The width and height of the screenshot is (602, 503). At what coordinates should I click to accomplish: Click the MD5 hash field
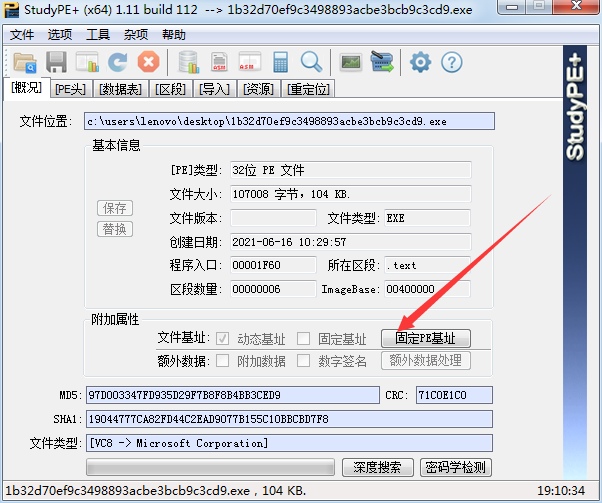click(233, 395)
